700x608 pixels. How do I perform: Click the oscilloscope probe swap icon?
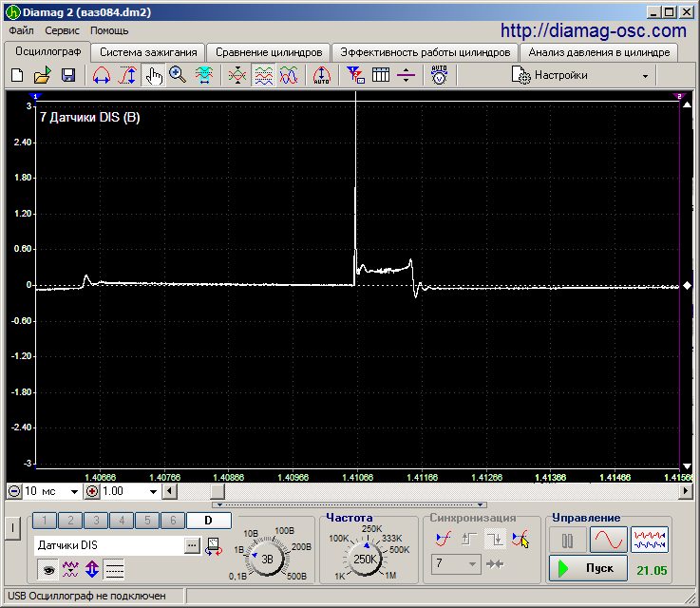(x=214, y=546)
